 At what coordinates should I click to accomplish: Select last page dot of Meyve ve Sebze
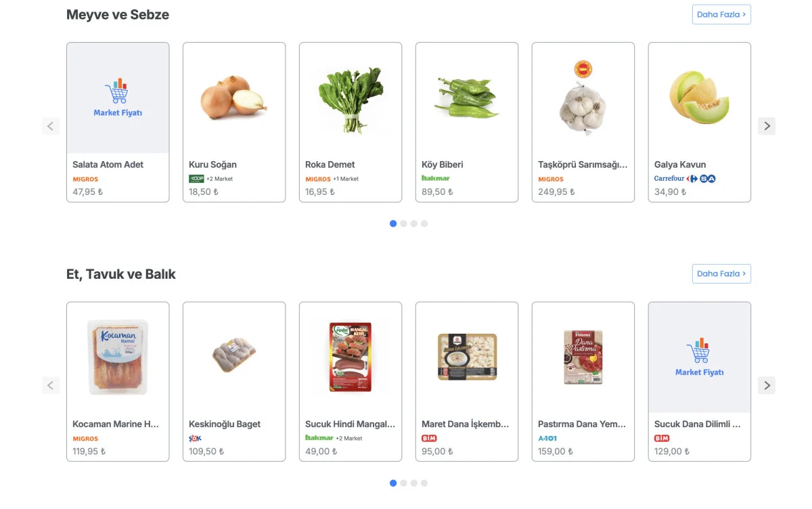[x=424, y=223]
